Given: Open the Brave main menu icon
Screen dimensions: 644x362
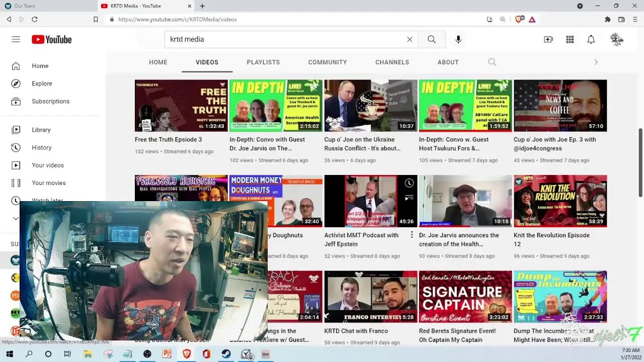Looking at the screenshot, I should tap(635, 19).
